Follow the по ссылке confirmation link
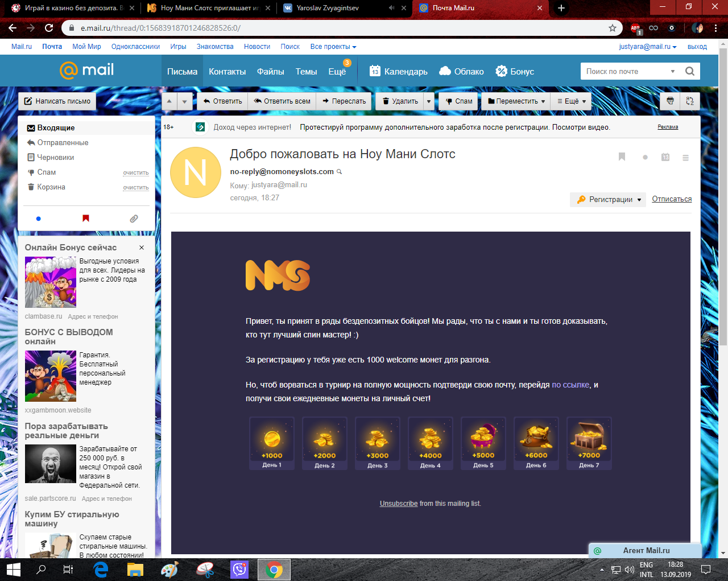This screenshot has height=581, width=728. pos(570,385)
